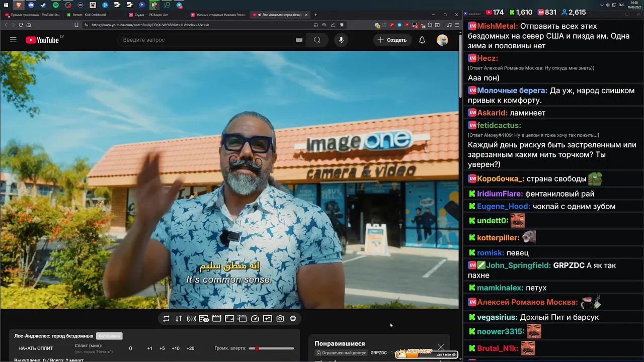Click the audio boost icon in video toolbar
The height and width of the screenshot is (362, 644).
191,318
